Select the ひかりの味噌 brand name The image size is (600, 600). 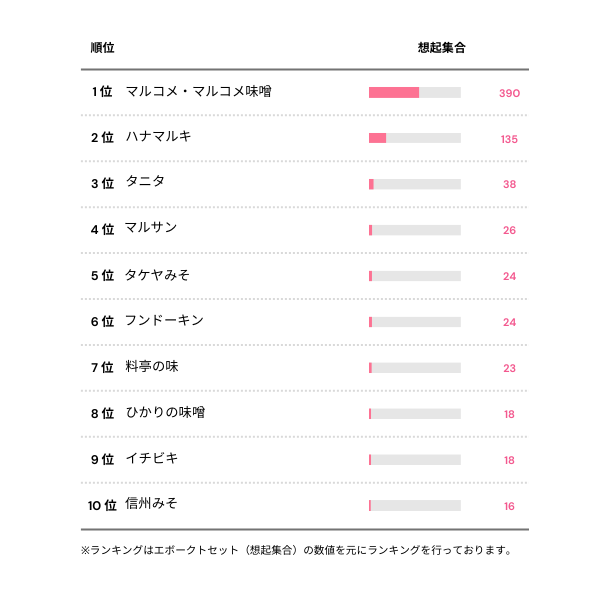tap(165, 413)
